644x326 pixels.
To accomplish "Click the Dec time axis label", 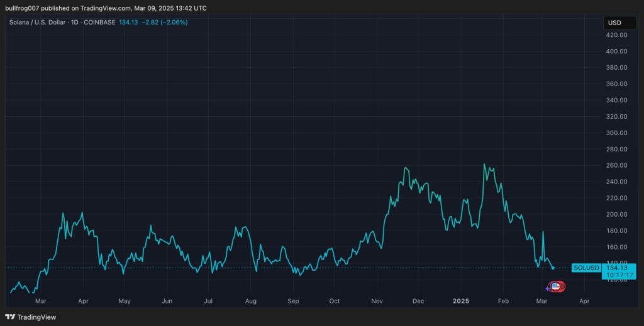I will 418,301.
